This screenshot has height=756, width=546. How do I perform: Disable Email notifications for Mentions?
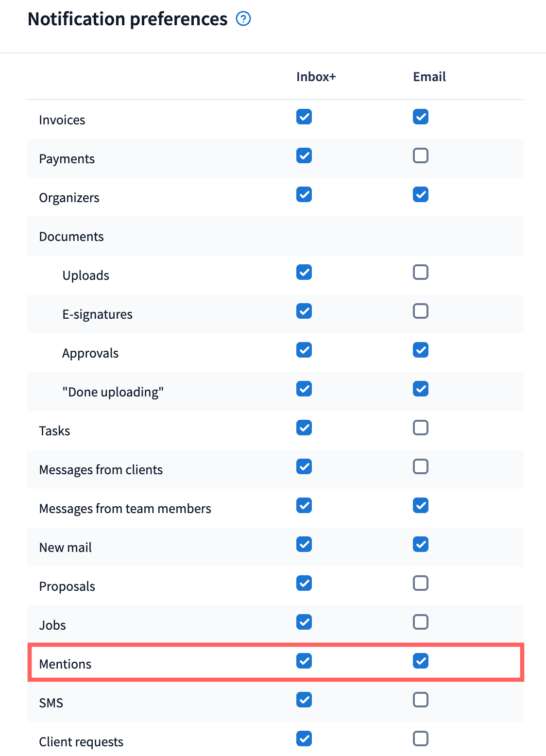coord(421,661)
